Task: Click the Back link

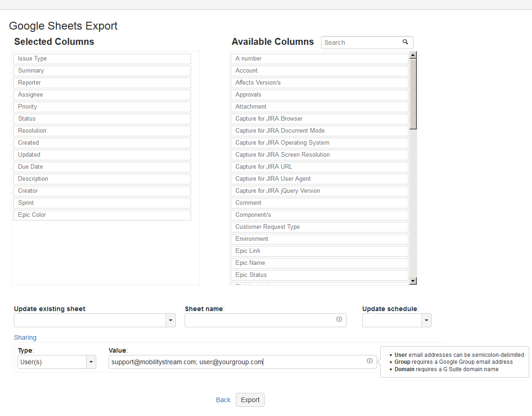Action: click(223, 400)
